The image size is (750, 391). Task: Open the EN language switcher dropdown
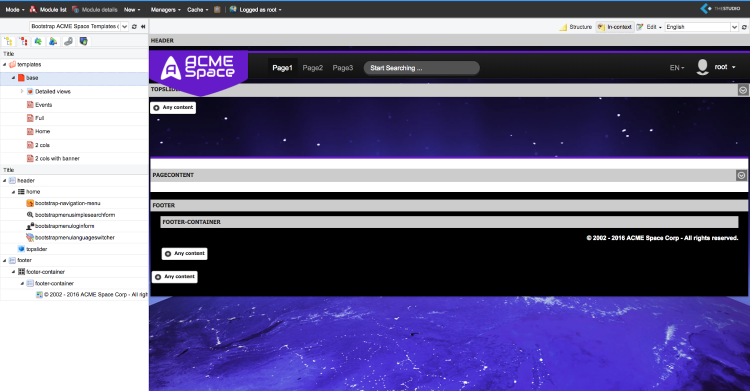(677, 68)
